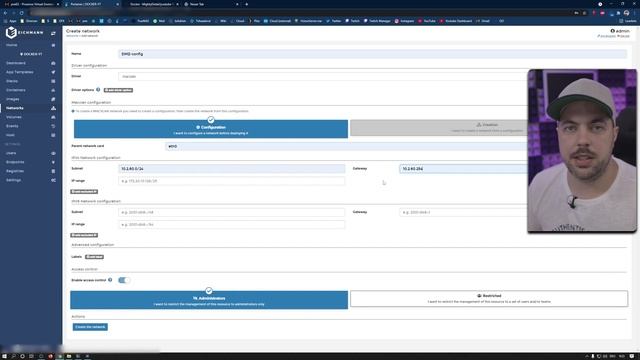Click the Dashboard sidebar icon
The height and width of the screenshot is (360, 640).
tap(53, 63)
